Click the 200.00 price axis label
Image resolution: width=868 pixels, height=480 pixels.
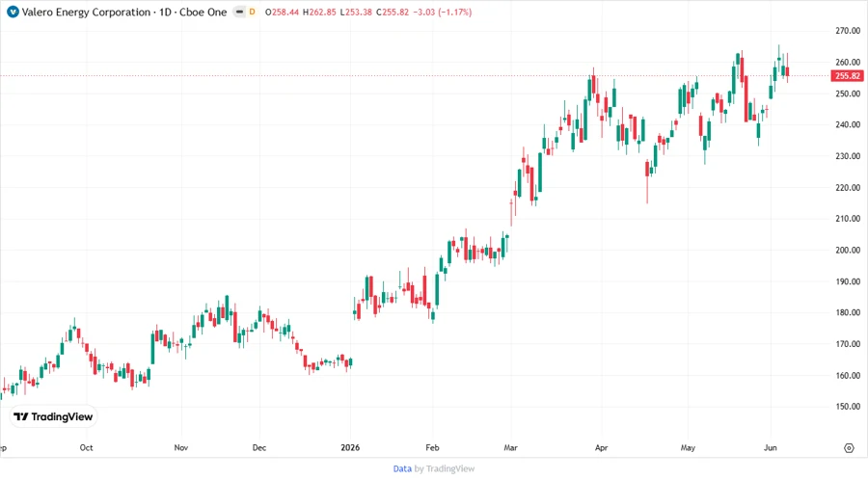coord(848,251)
